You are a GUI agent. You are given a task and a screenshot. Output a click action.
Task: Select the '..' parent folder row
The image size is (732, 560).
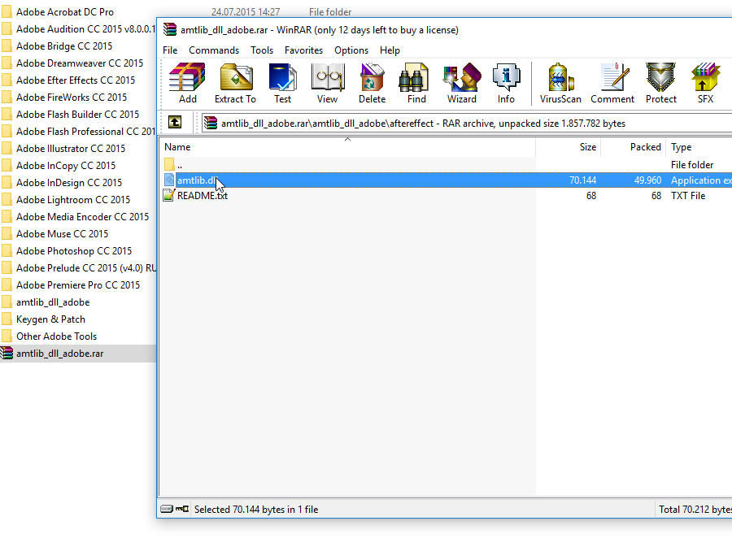click(446, 164)
